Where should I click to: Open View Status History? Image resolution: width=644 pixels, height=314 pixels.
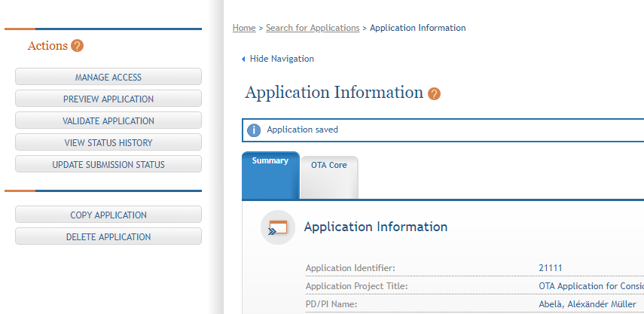pos(108,142)
